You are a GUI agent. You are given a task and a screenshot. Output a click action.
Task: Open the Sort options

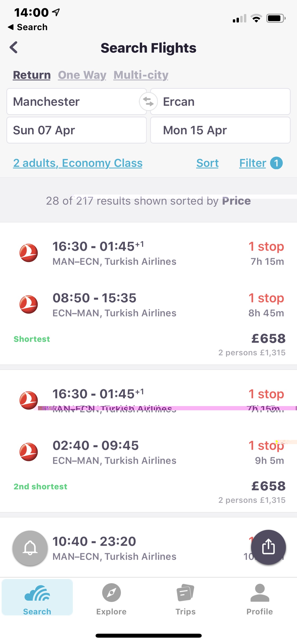pyautogui.click(x=208, y=163)
